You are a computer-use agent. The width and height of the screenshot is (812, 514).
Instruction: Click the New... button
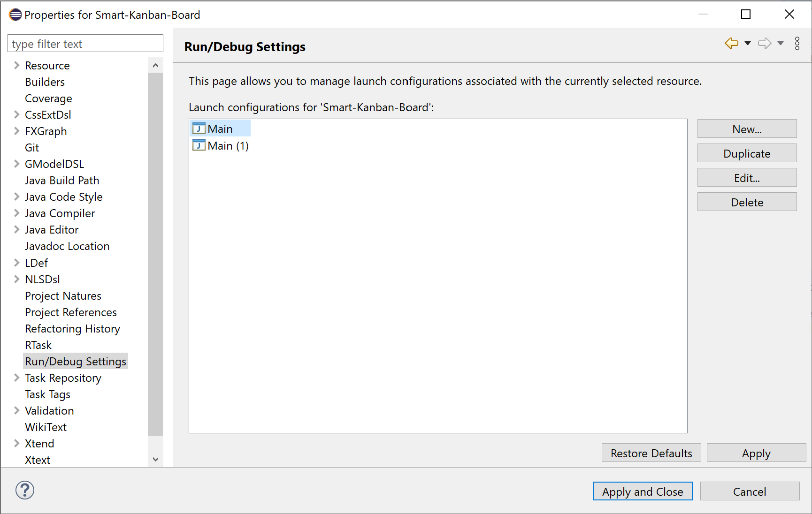[x=747, y=129]
